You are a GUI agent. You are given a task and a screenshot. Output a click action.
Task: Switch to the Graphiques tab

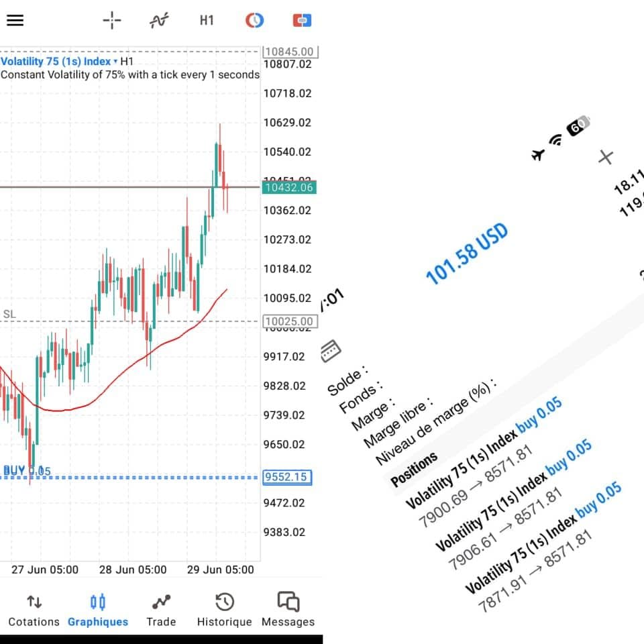(x=98, y=610)
